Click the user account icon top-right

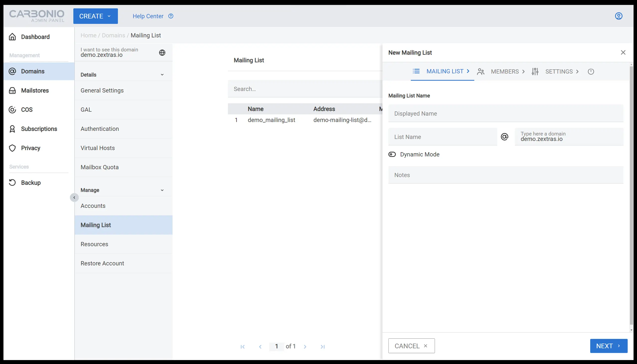pyautogui.click(x=620, y=16)
